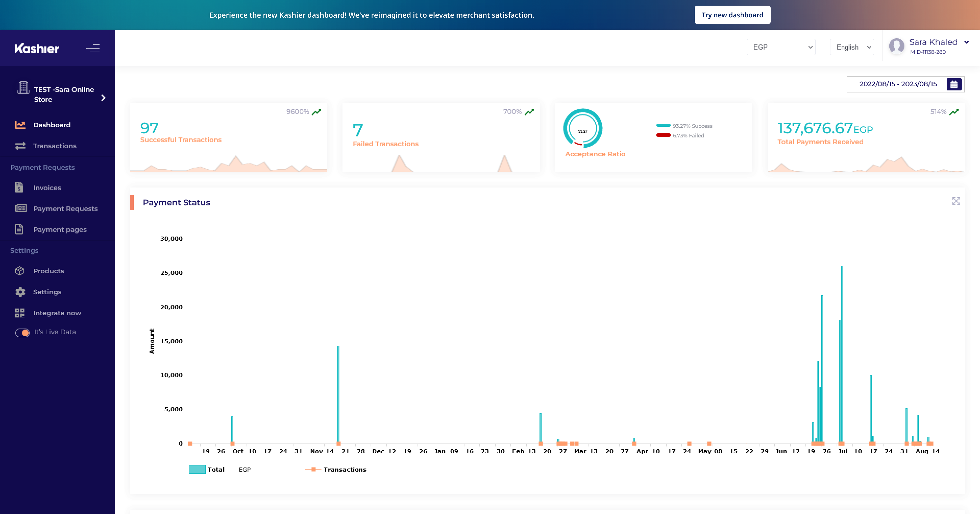980x514 pixels.
Task: Toggle the It's Live Data switch
Action: (22, 332)
